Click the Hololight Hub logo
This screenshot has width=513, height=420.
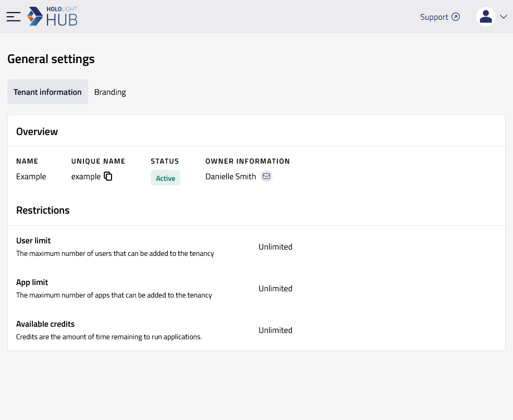click(52, 16)
